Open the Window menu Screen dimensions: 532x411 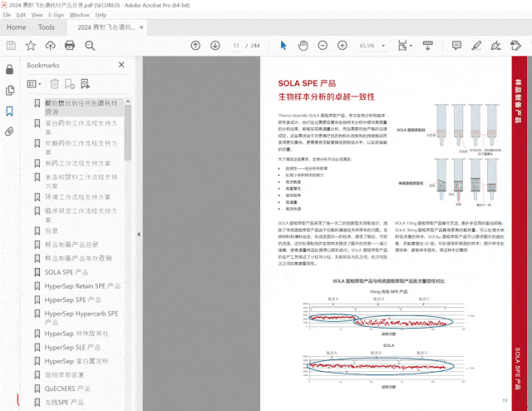coord(80,15)
